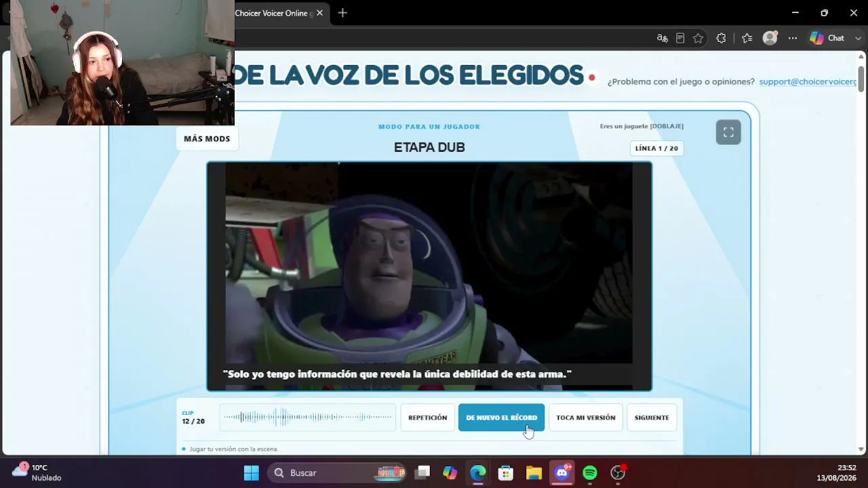
Task: Open Microsoft Store from the taskbar
Action: coord(506,472)
